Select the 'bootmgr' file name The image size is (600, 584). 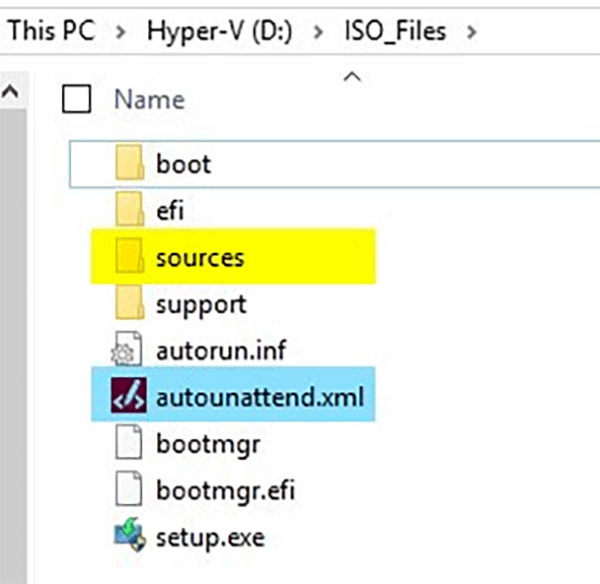(x=209, y=445)
